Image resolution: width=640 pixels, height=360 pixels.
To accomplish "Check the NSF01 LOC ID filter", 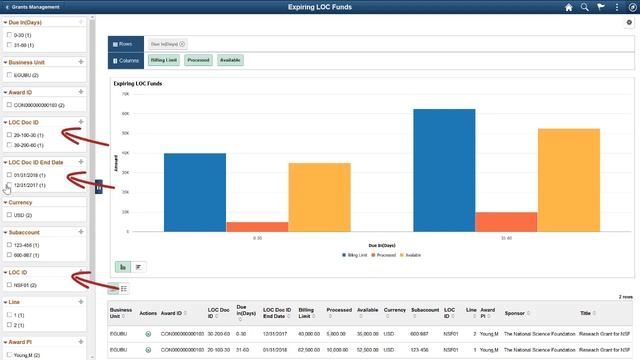I will point(9,285).
